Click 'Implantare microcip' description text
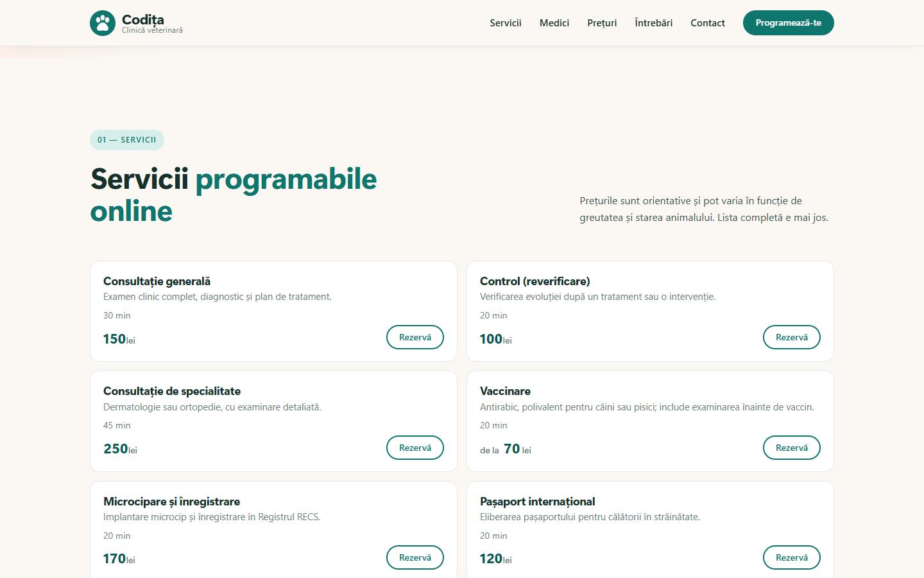The image size is (924, 578). coord(212,517)
